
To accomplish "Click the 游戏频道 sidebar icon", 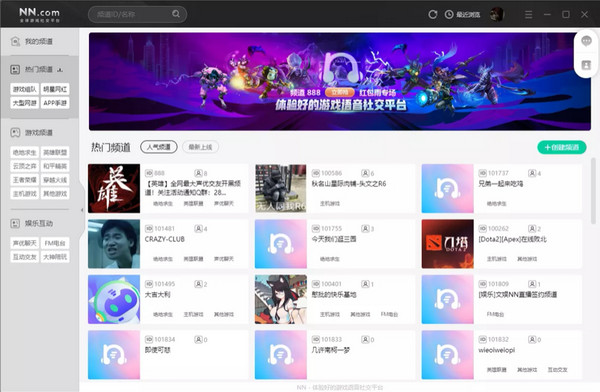I will 15,132.
